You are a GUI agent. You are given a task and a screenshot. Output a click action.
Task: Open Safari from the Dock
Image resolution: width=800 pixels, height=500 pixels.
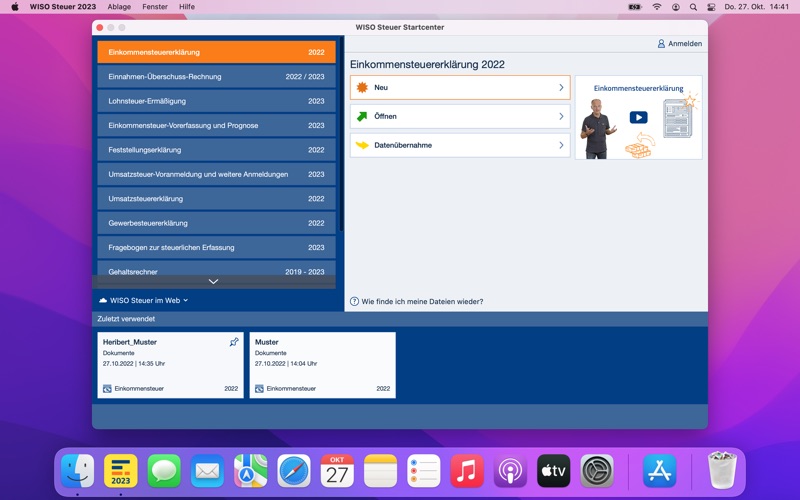pos(294,470)
